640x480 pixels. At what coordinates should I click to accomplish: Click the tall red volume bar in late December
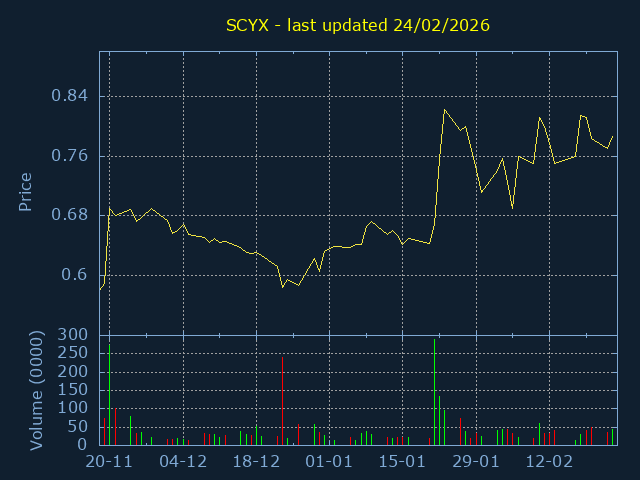coord(282,401)
